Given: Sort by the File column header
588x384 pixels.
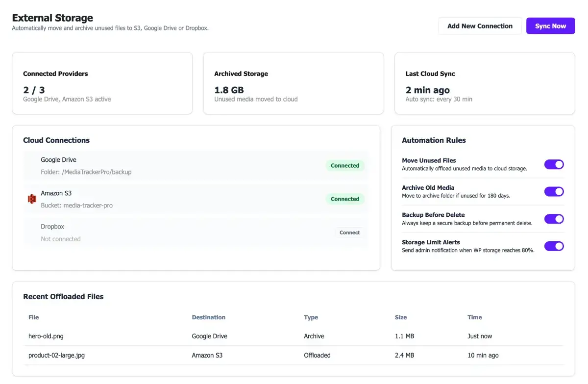Looking at the screenshot, I should click(x=34, y=317).
